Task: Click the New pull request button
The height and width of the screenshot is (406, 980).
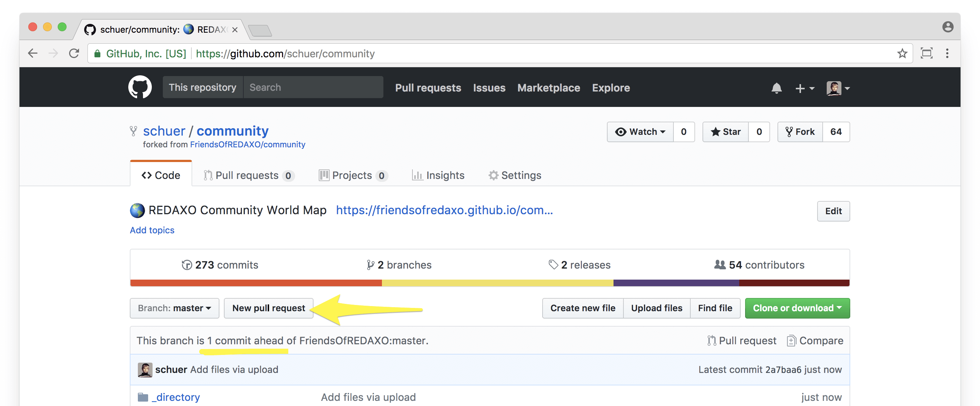Action: [269, 308]
